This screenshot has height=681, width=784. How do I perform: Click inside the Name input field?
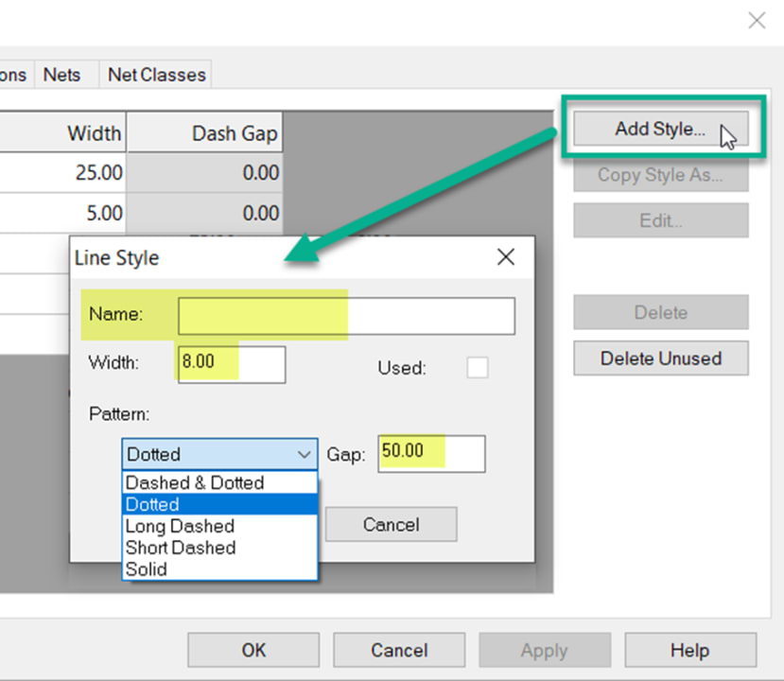click(345, 316)
